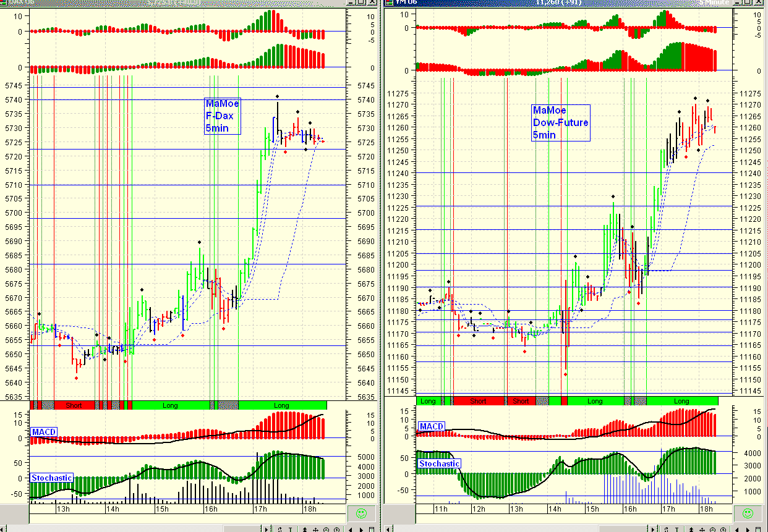The image size is (768, 532).
Task: Open the calculator icon on Dow-Future bottom toolbar
Action: pos(758,528)
